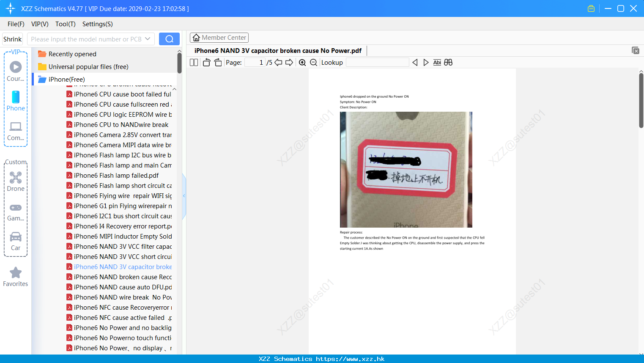Viewport: 644px width, 363px height.
Task: Click the yellow VIP shop icon in title bar
Action: pyautogui.click(x=591, y=8)
